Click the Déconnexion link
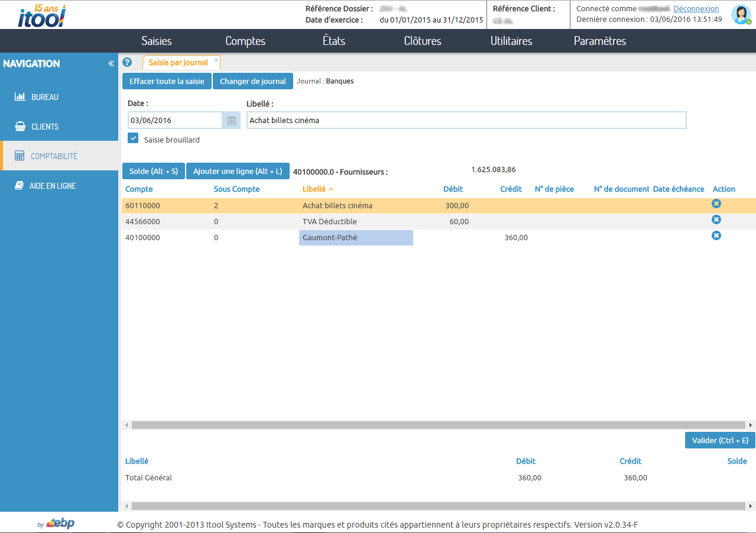This screenshot has width=756, height=533. pos(696,9)
